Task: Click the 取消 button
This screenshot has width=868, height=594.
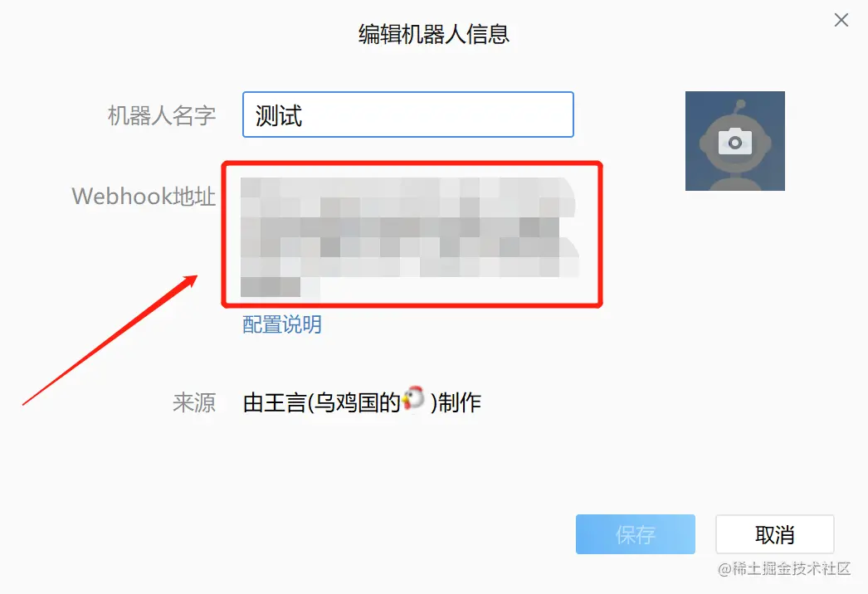Action: [774, 534]
